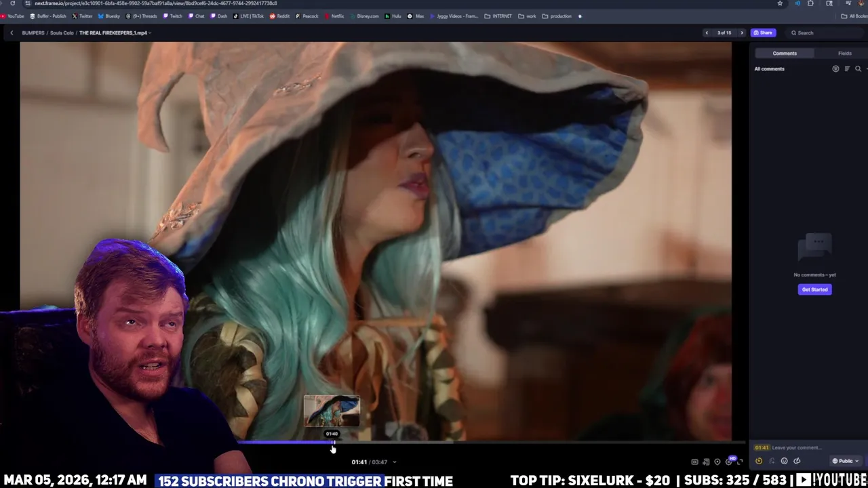This screenshot has width=868, height=488.
Task: Click the Get Started button
Action: coord(814,289)
